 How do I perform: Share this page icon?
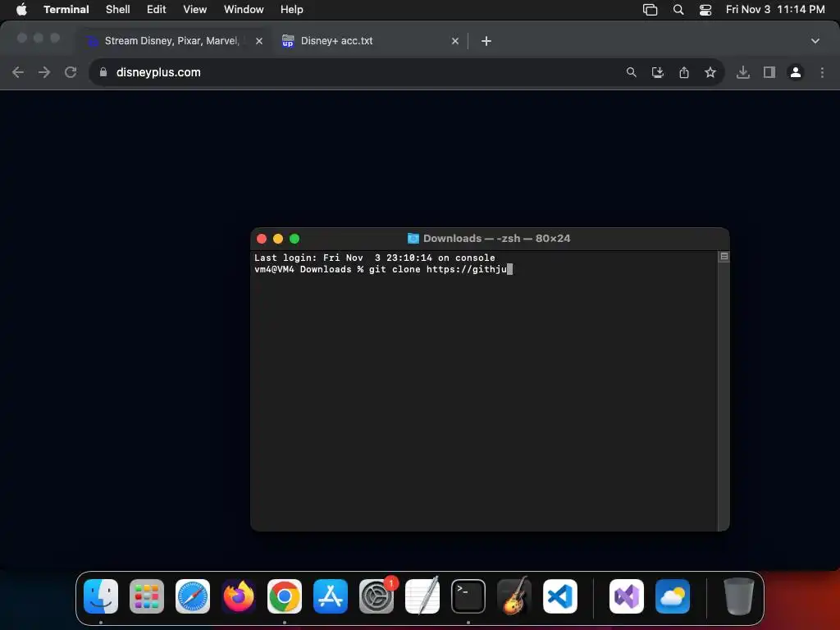[684, 72]
